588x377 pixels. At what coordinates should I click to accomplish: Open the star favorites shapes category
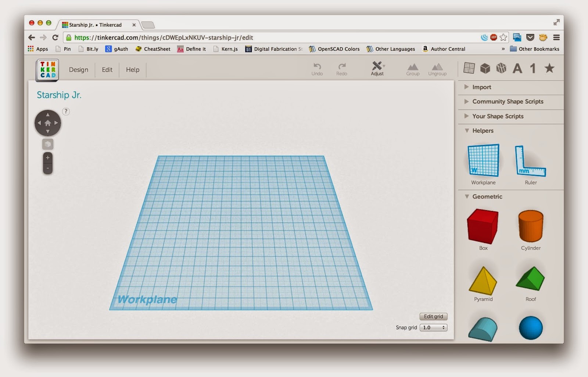tap(549, 68)
